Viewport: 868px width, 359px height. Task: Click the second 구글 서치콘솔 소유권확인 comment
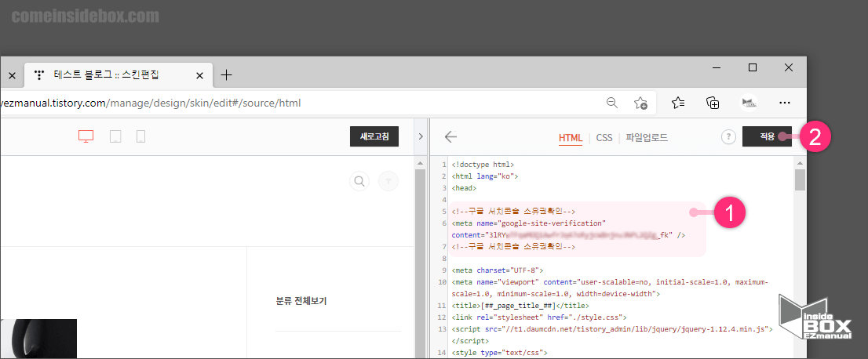(514, 247)
